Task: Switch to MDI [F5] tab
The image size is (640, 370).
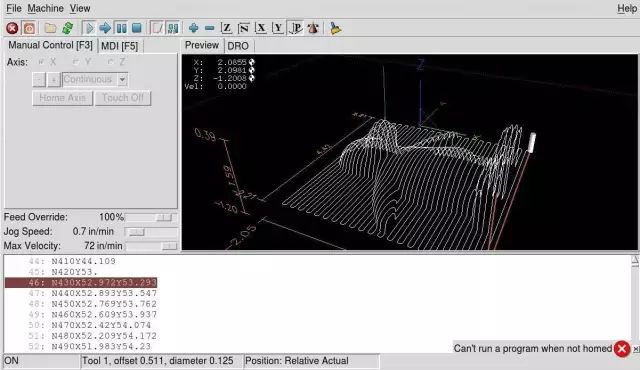Action: click(x=120, y=46)
